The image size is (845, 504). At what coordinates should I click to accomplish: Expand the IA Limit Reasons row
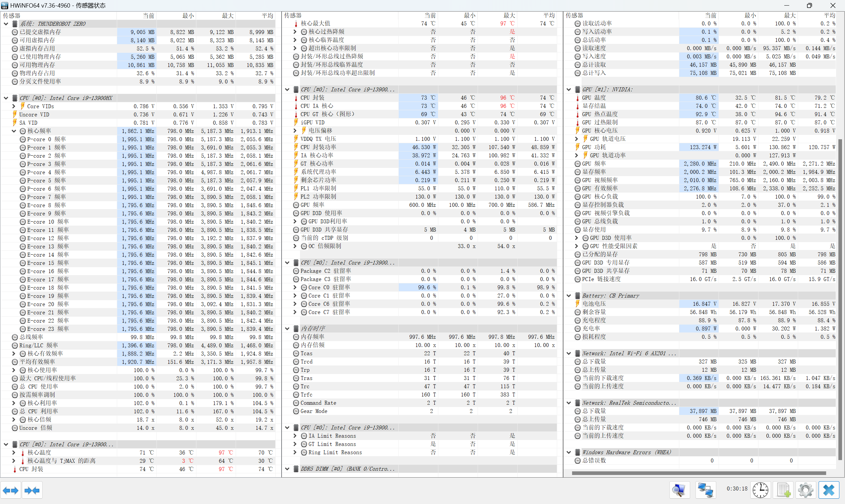click(x=295, y=436)
